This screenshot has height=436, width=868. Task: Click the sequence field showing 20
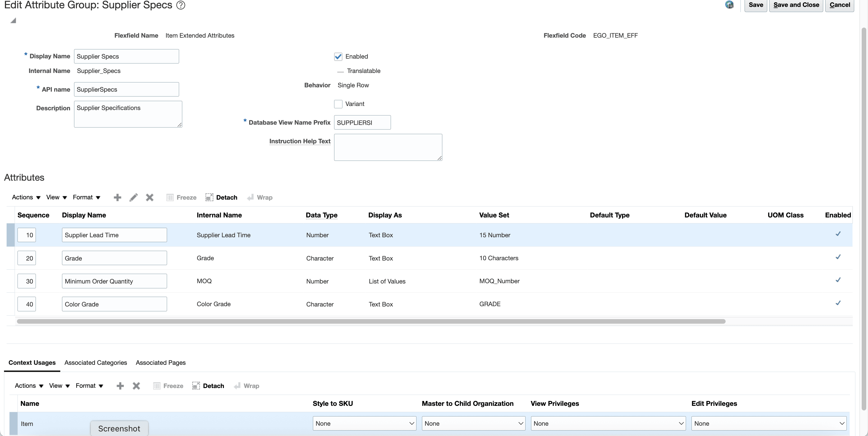(27, 258)
